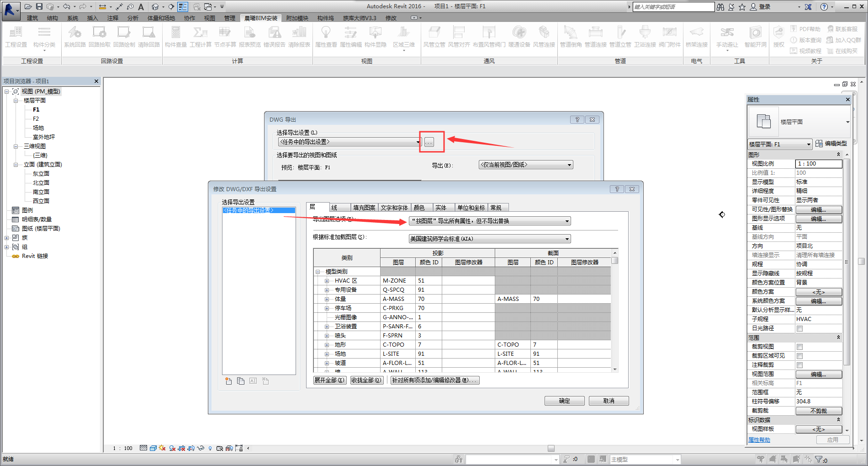Open the 导出 views/sheets dropdown
868x466 pixels.
pyautogui.click(x=526, y=165)
